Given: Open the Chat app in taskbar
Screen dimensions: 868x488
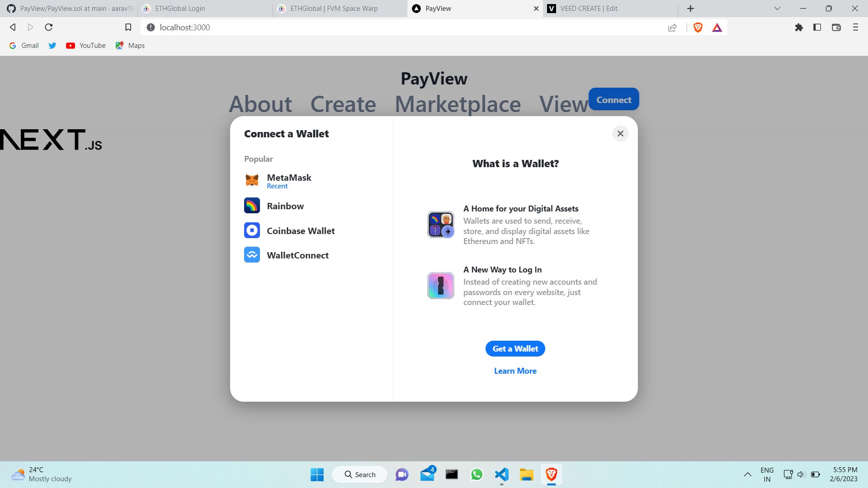Looking at the screenshot, I should (x=402, y=474).
